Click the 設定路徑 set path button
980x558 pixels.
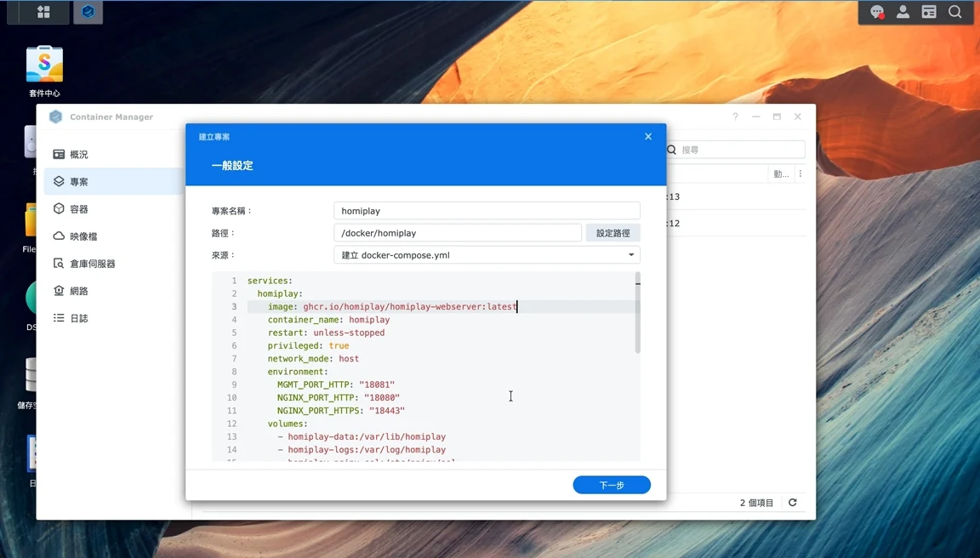612,233
